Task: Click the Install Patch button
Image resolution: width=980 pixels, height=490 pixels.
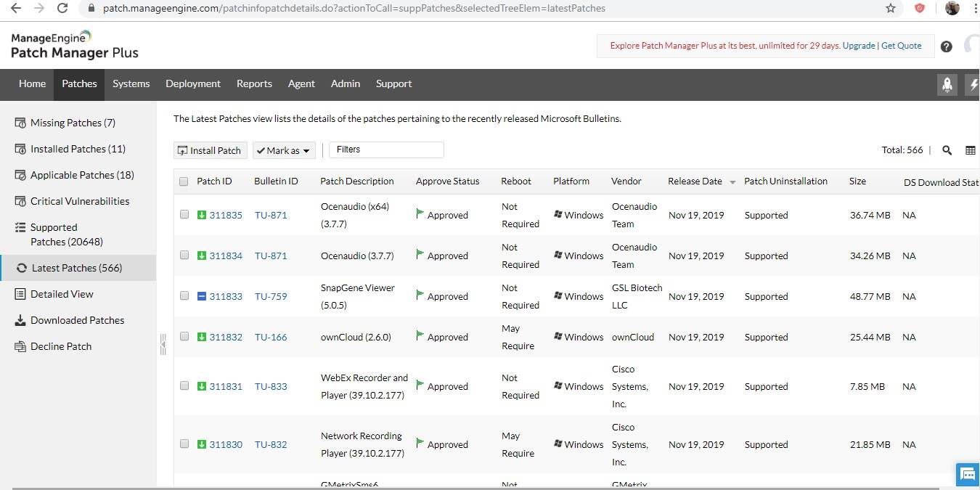Action: 210,150
